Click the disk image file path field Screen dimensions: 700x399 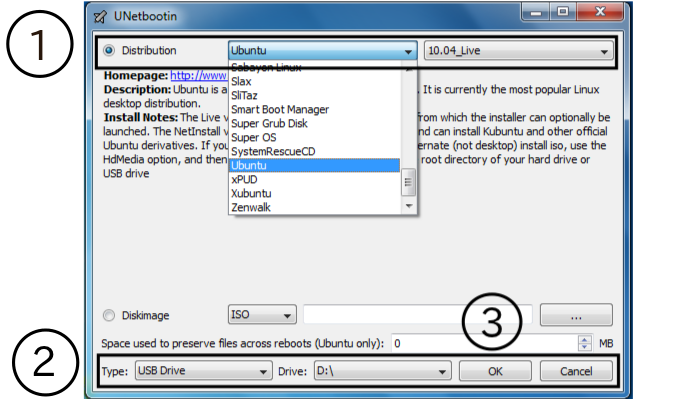pyautogui.click(x=418, y=315)
